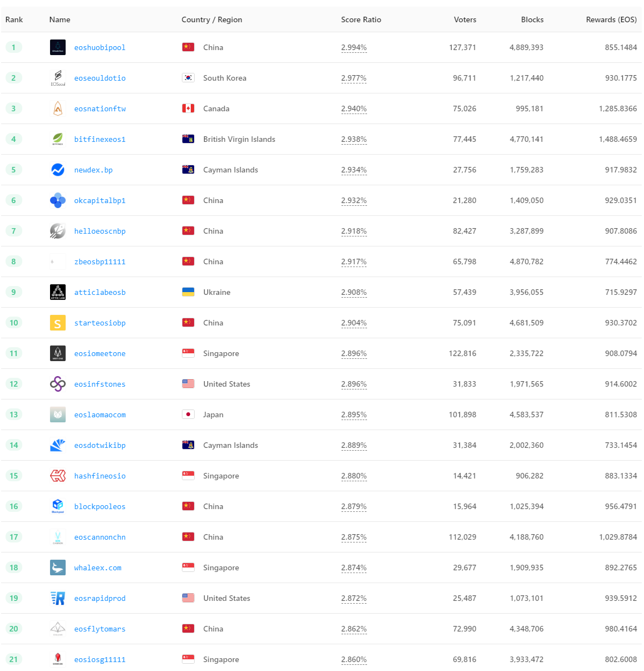644x671 pixels.
Task: Open the zbeosbp11111 producer link
Action: pos(100,262)
